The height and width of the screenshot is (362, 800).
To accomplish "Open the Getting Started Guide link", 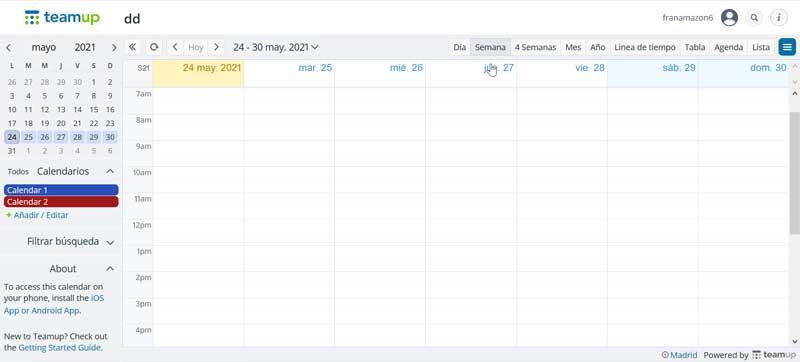I will tap(60, 348).
